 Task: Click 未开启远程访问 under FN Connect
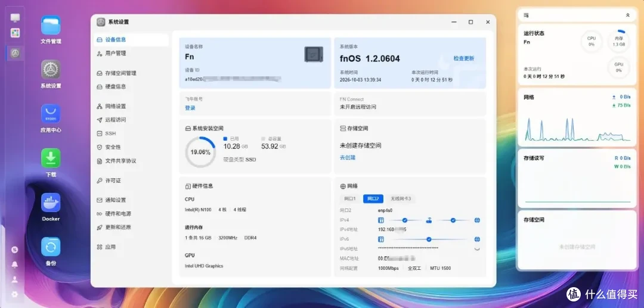358,107
